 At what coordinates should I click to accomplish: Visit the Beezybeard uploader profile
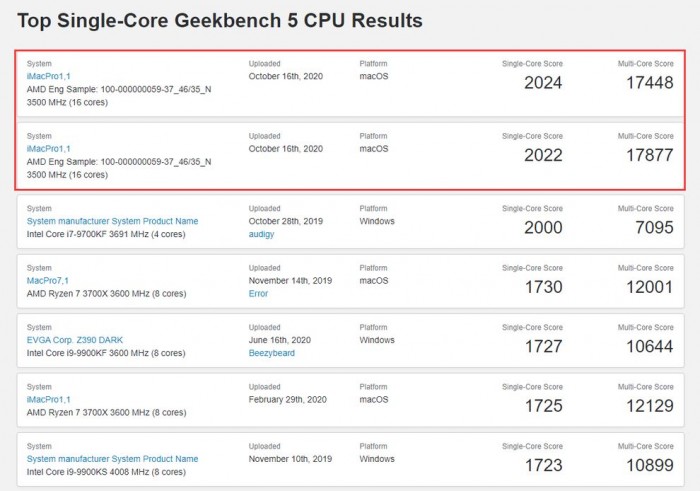(271, 352)
